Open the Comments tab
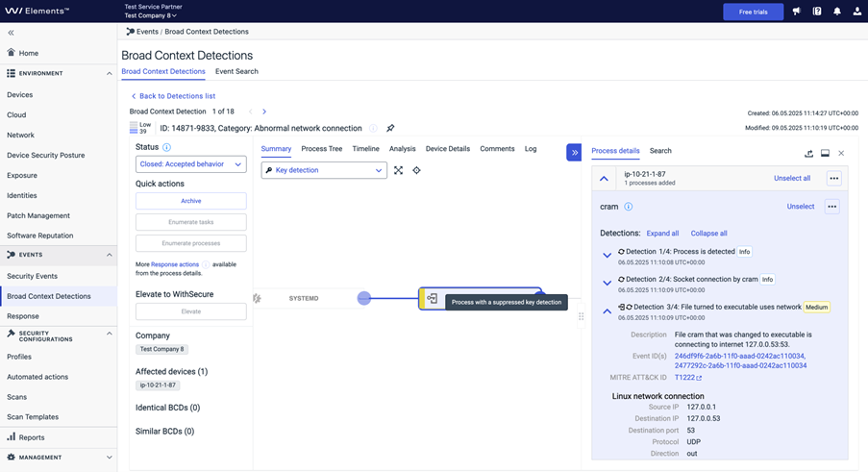This screenshot has width=868, height=472. [497, 149]
